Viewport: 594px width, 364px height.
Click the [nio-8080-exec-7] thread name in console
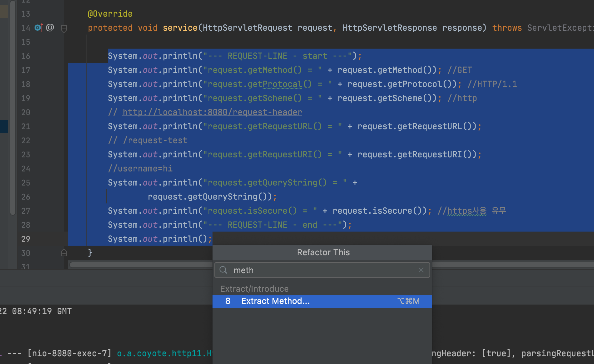(x=69, y=353)
